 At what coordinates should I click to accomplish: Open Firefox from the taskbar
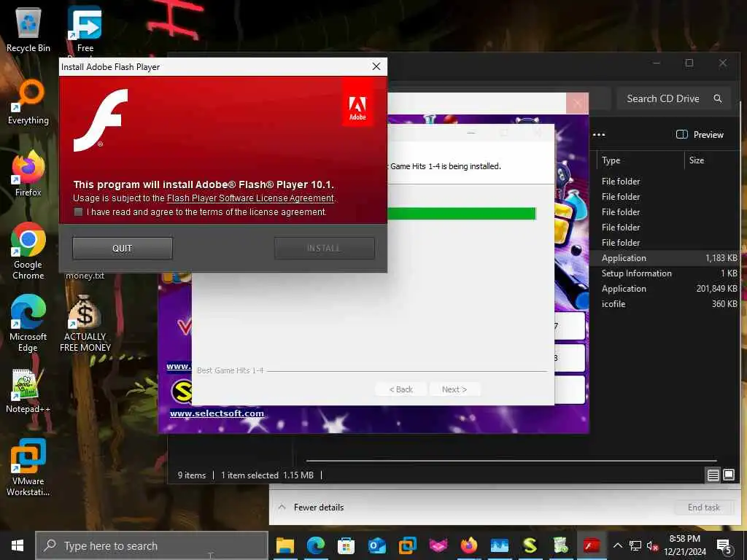469,545
